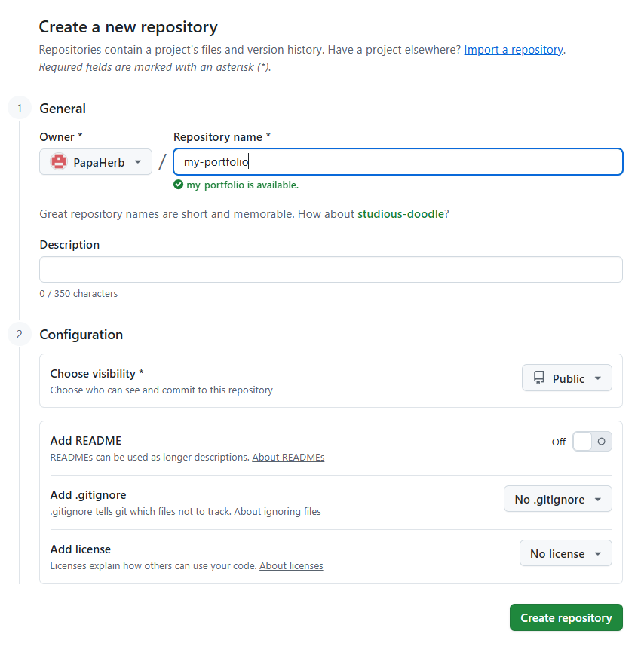Select the book icon beside Public visibility
Viewport: 644px width, 652px height.
pyautogui.click(x=540, y=378)
